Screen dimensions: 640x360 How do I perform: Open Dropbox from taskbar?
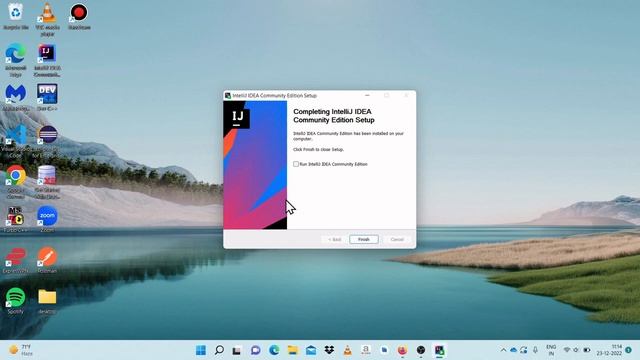pyautogui.click(x=329, y=350)
